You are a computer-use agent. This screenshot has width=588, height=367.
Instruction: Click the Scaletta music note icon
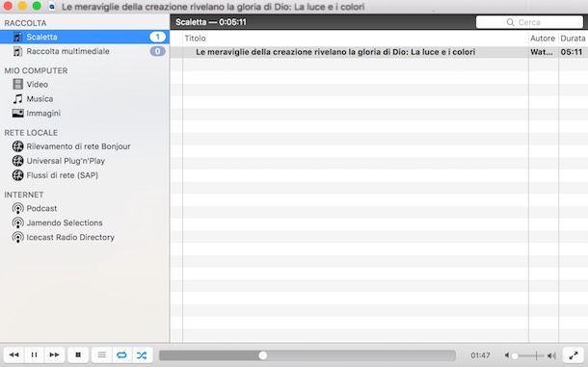[x=17, y=37]
